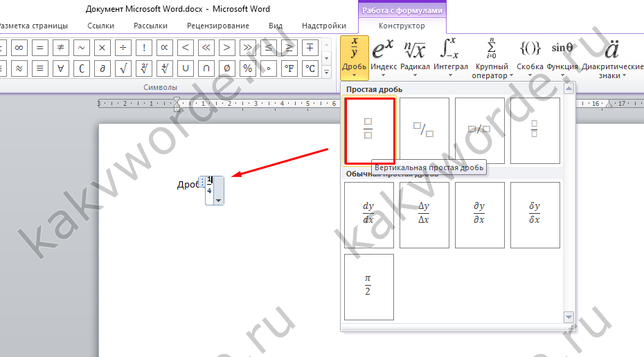Select the stacked vertical simple fraction template
The width and height of the screenshot is (644, 357).
click(x=369, y=131)
